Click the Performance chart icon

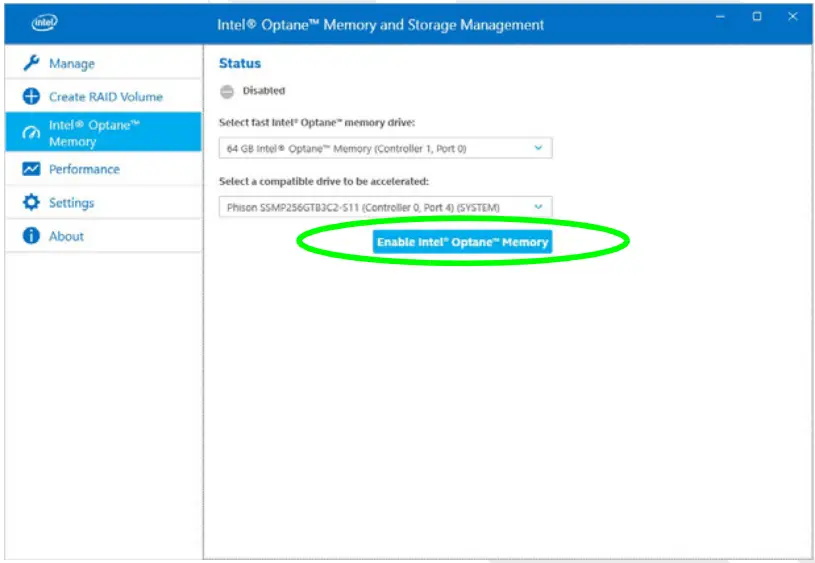[x=31, y=170]
